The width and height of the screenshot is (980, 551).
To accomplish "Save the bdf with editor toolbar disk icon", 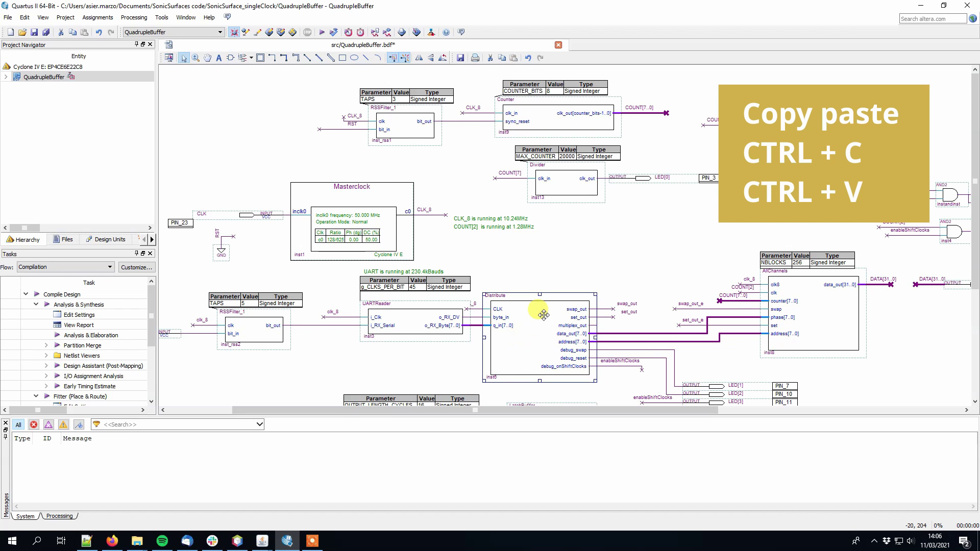I will 460,58.
